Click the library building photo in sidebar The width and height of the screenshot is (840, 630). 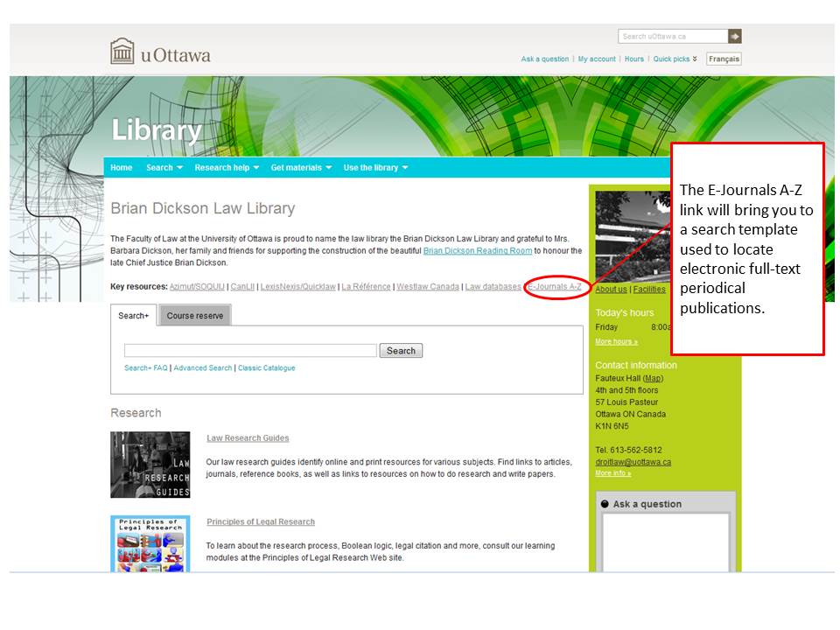(633, 236)
